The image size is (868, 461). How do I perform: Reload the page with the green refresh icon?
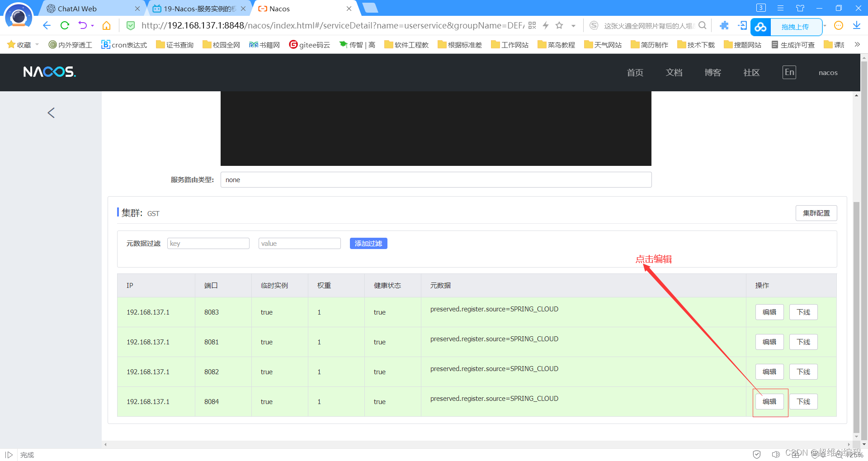click(65, 25)
